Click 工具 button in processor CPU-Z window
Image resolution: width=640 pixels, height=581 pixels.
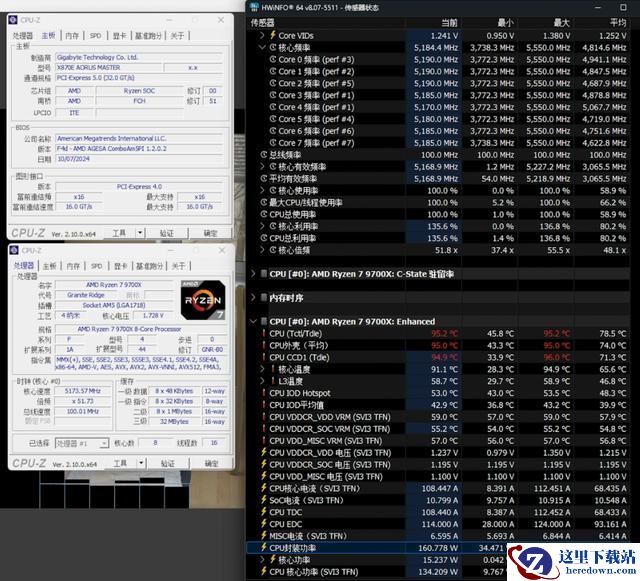pyautogui.click(x=120, y=463)
